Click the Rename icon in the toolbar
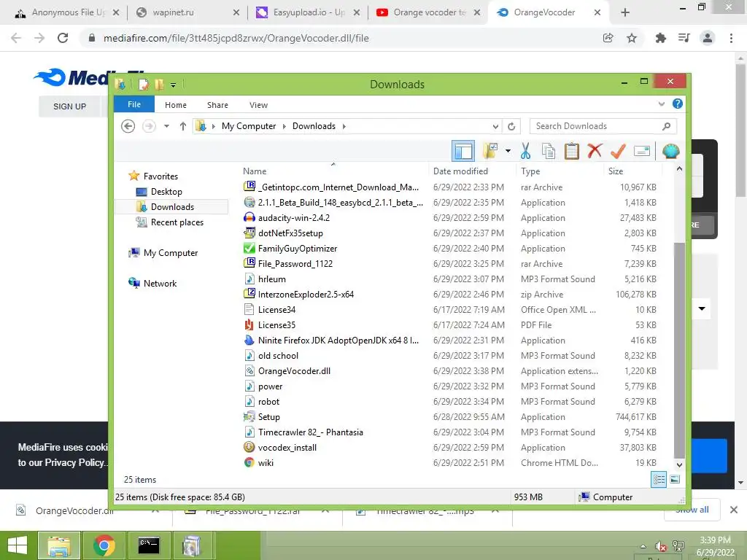The image size is (747, 560). (642, 152)
